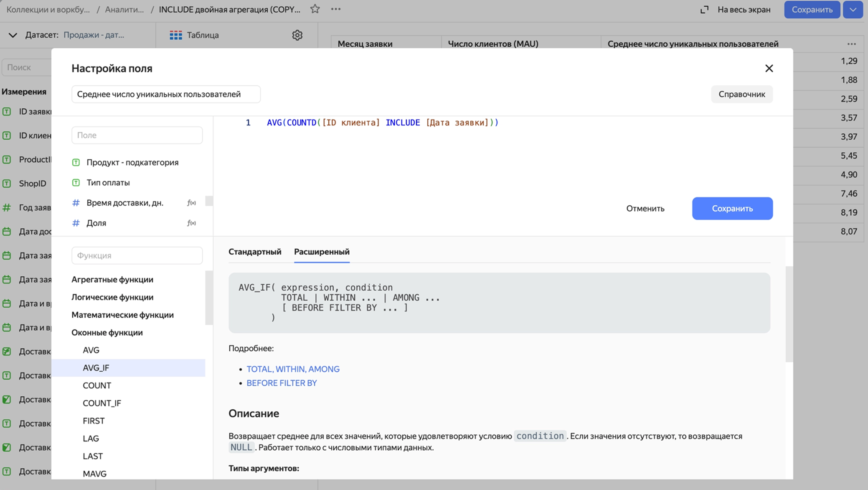
Task: Open the breadcrumb ellipsis menu
Action: click(x=336, y=9)
